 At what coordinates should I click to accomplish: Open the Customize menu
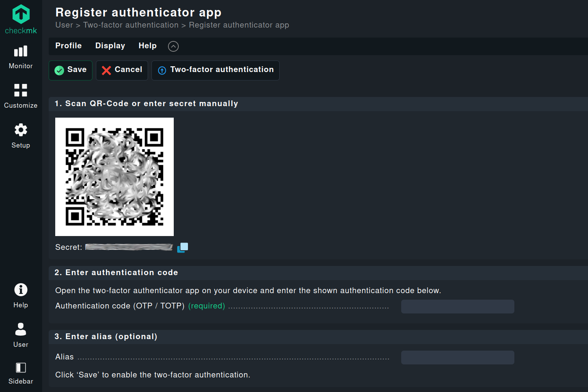click(x=21, y=96)
